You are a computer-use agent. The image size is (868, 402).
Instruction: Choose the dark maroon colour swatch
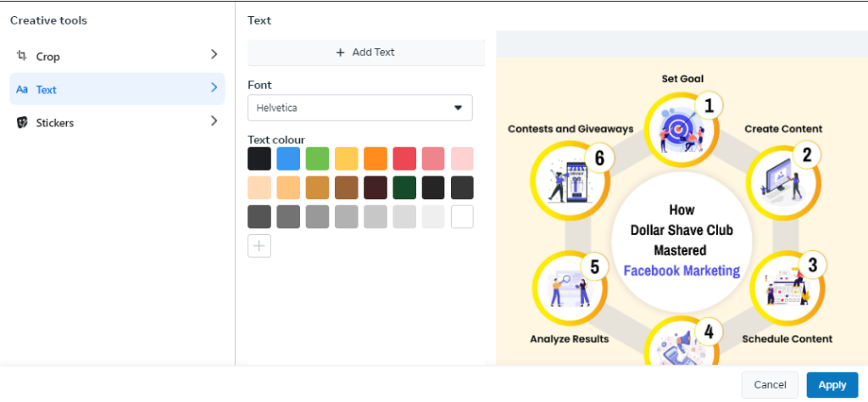[x=376, y=187]
